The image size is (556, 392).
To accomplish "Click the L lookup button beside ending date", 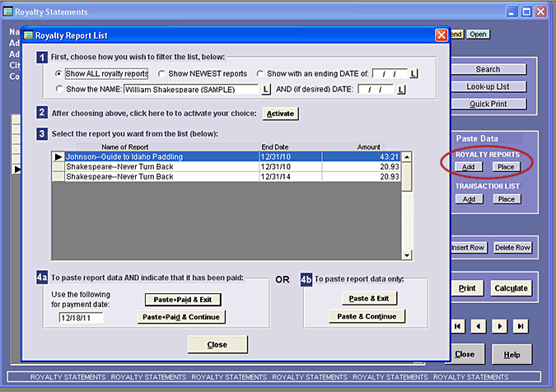I will pos(413,73).
